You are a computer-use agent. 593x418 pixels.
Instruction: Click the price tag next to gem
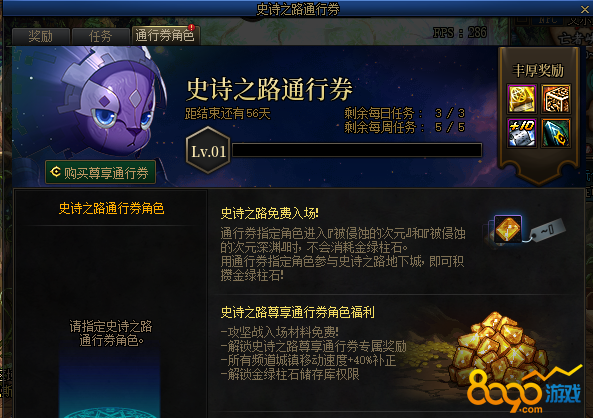(547, 230)
